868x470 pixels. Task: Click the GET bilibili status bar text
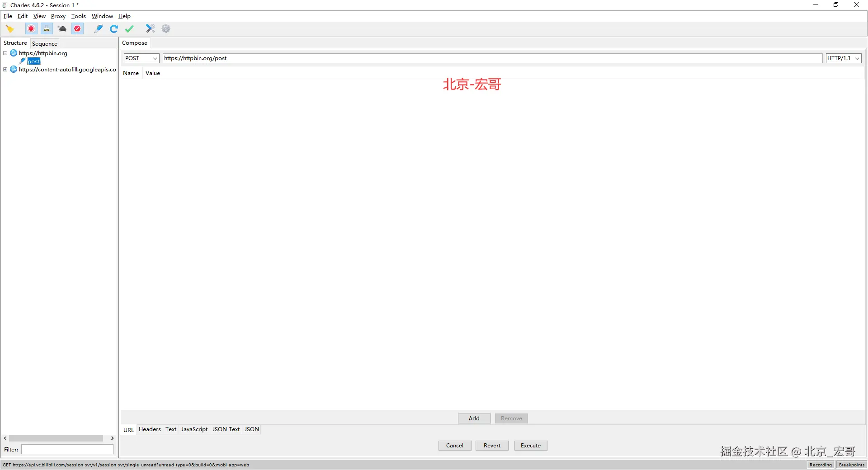pyautogui.click(x=126, y=465)
